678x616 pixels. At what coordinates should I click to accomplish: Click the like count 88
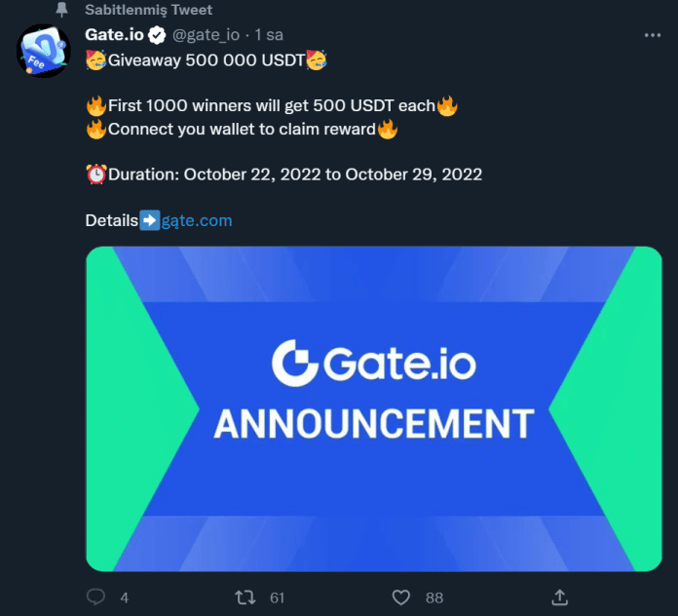coord(433,597)
